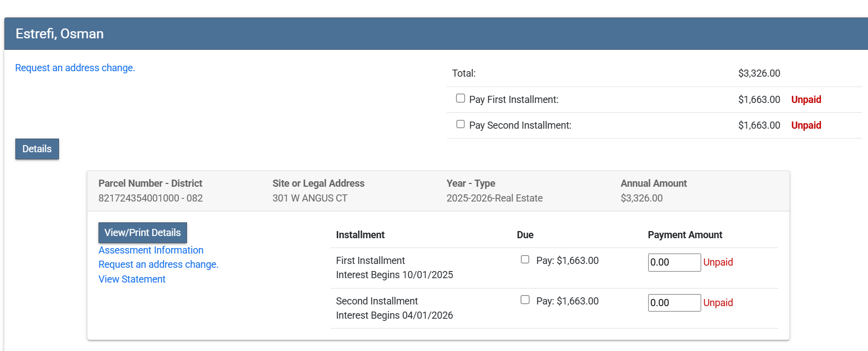The image size is (868, 351).
Task: Click the Total amount $3,326.00 at top
Action: [759, 73]
